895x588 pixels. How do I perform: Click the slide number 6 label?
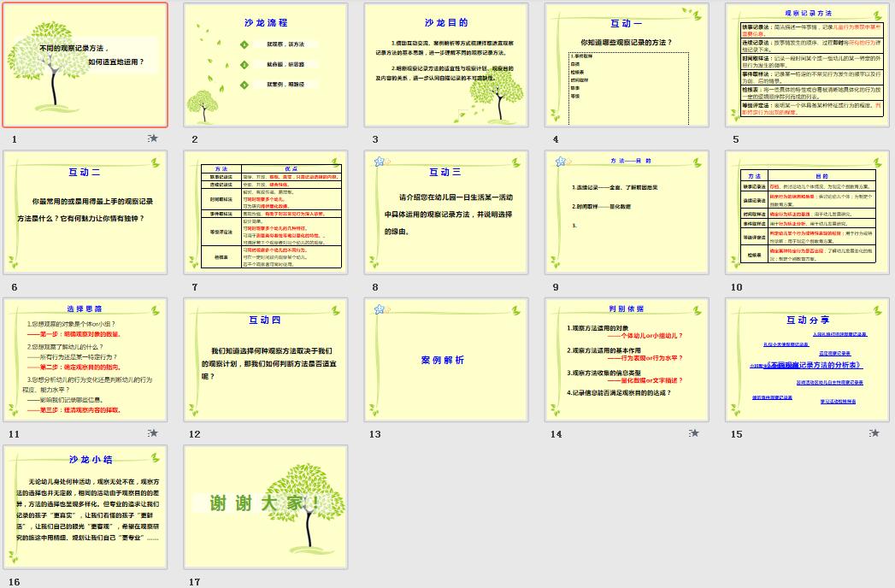pyautogui.click(x=15, y=287)
